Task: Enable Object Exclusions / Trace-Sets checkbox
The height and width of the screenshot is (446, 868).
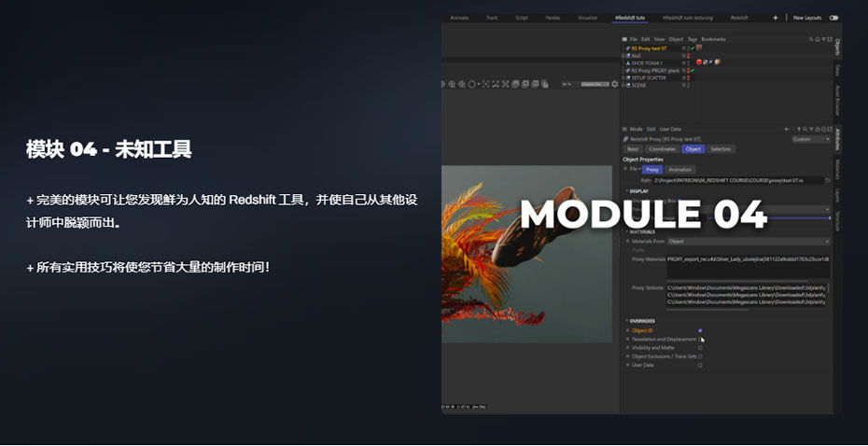Action: (x=700, y=356)
